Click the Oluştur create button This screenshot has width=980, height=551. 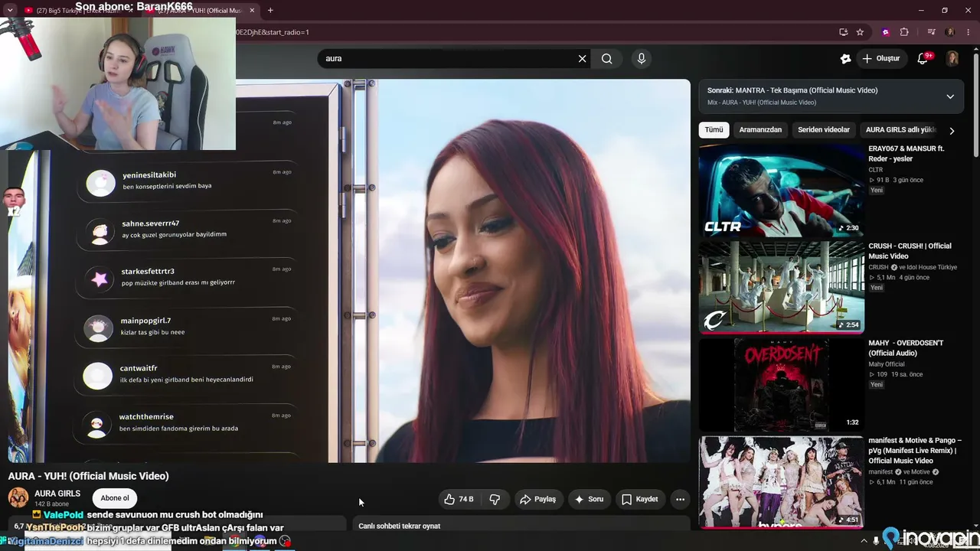(880, 58)
